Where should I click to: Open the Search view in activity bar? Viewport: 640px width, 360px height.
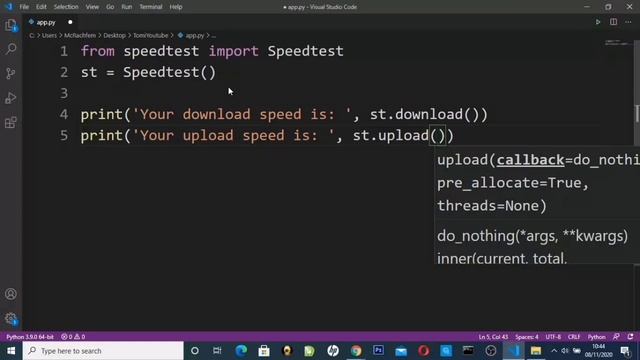point(11,49)
